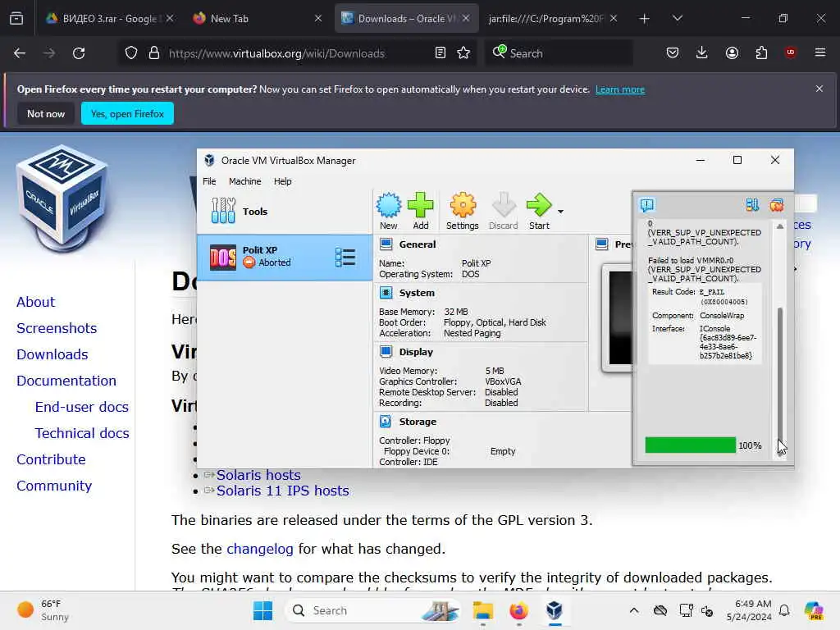Open the End-user docs link
Screen dimensions: 840x630
(81, 407)
